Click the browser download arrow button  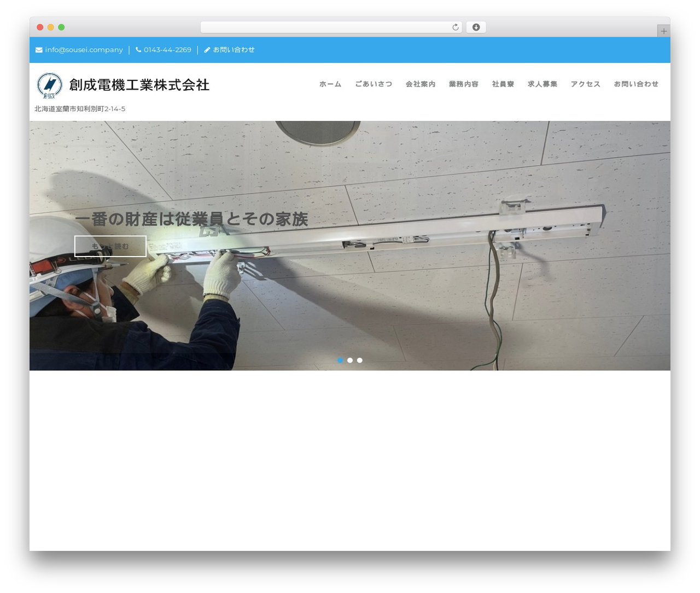pyautogui.click(x=476, y=27)
